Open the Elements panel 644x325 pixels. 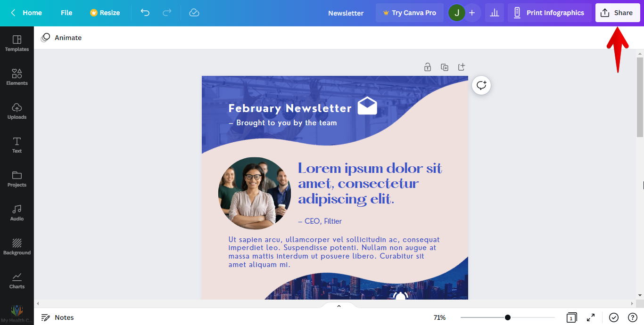point(17,77)
